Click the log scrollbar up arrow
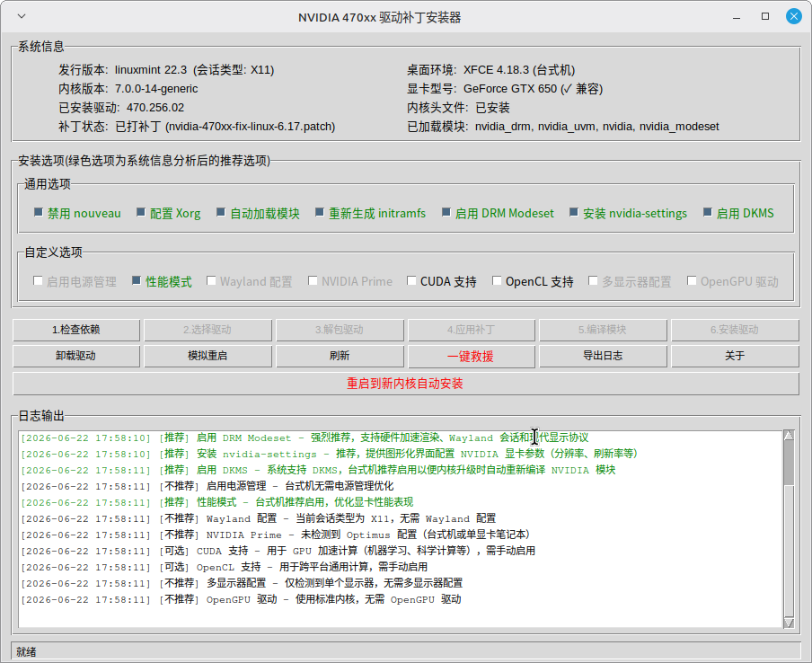Image resolution: width=812 pixels, height=663 pixels. pos(789,435)
